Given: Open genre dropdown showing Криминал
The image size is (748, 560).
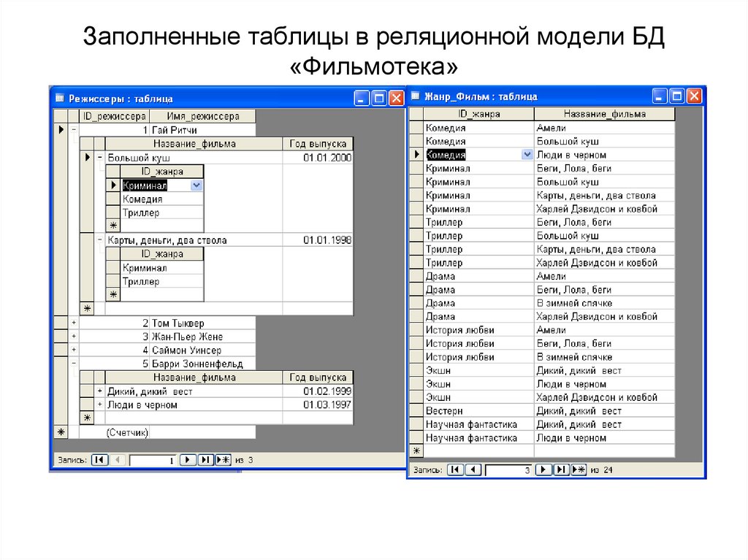Looking at the screenshot, I should [x=196, y=186].
